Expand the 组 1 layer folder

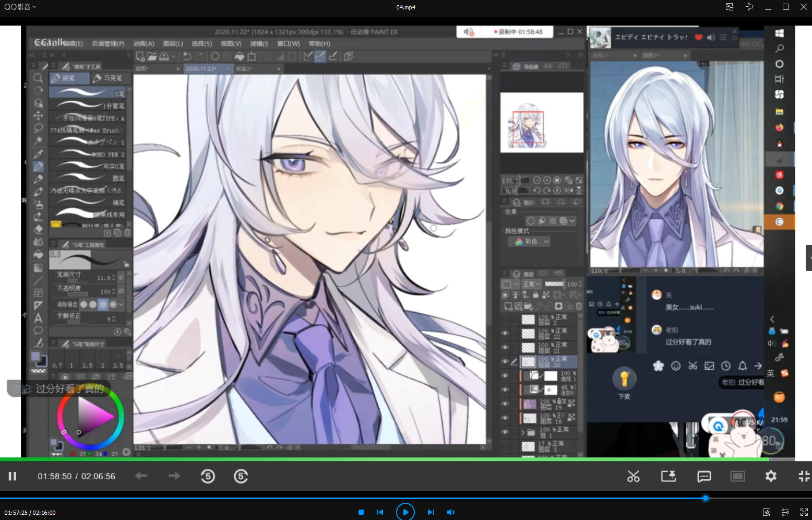click(523, 432)
